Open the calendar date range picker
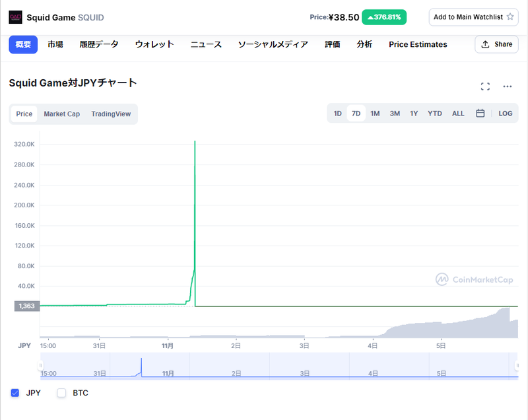Viewport: 528px width, 420px height. click(x=480, y=114)
